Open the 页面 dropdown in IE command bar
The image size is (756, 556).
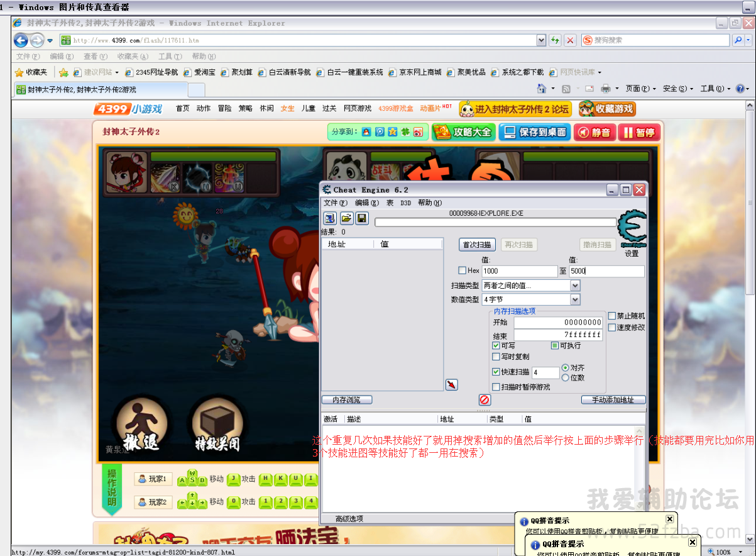click(641, 89)
